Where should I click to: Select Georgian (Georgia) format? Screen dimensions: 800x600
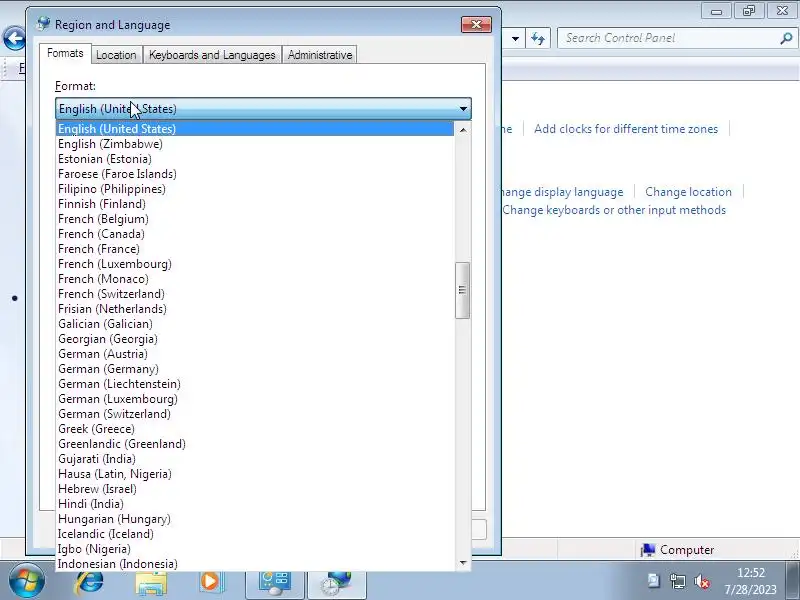point(254,339)
